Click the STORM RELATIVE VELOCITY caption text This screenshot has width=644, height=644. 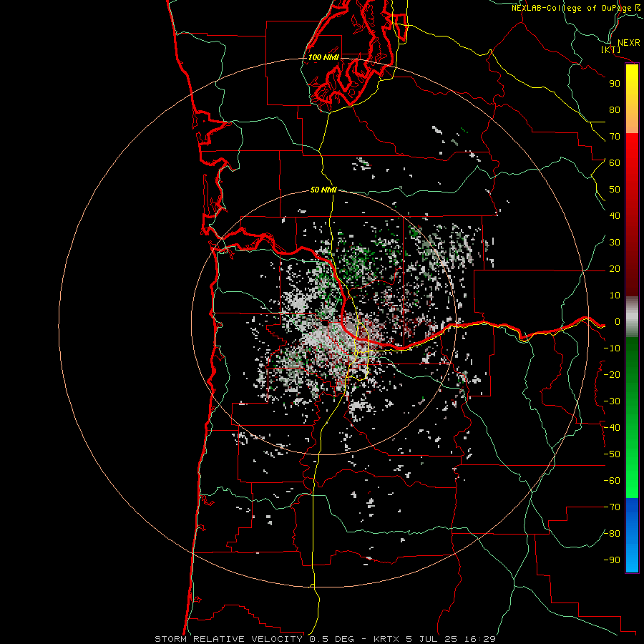pos(228,639)
